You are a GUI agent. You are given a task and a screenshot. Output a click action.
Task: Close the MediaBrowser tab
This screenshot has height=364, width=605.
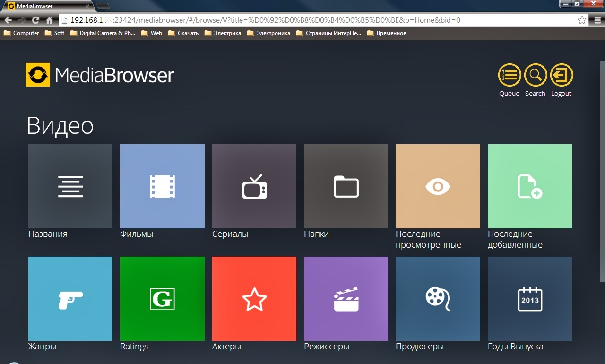pyautogui.click(x=87, y=7)
